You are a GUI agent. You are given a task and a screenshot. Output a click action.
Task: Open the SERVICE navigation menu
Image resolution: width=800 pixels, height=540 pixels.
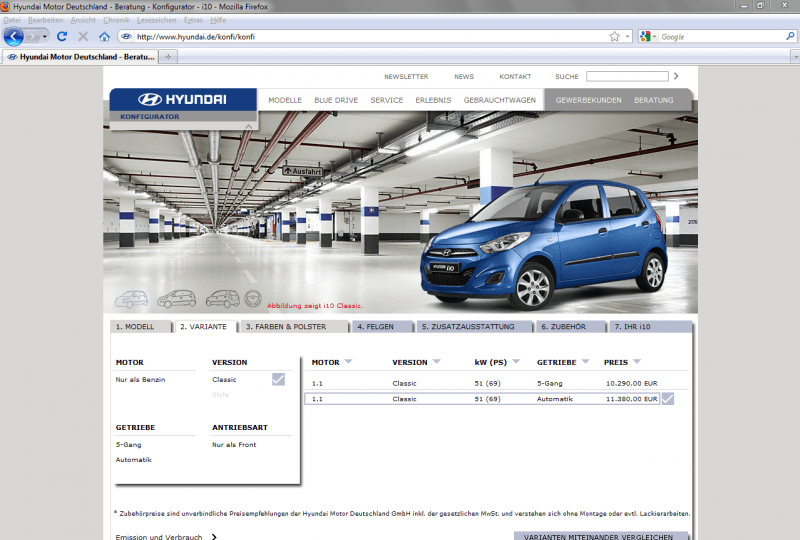(x=387, y=100)
